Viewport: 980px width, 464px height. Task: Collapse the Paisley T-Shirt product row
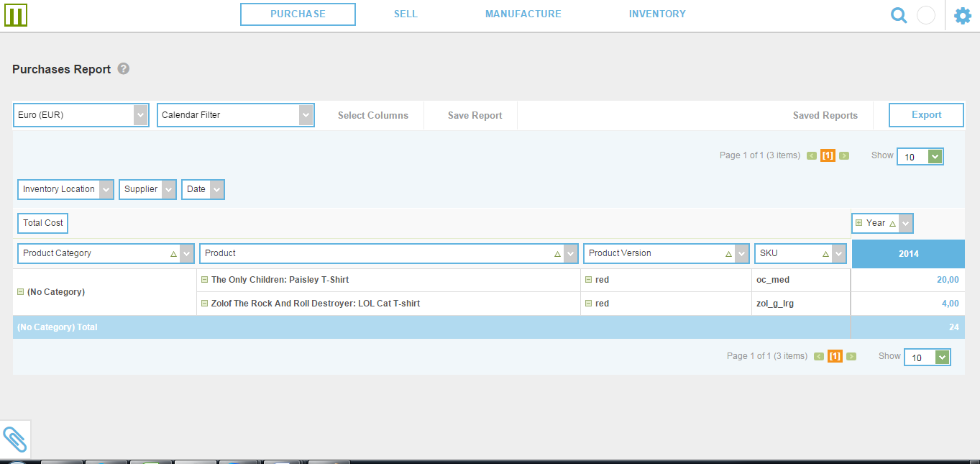click(204, 279)
